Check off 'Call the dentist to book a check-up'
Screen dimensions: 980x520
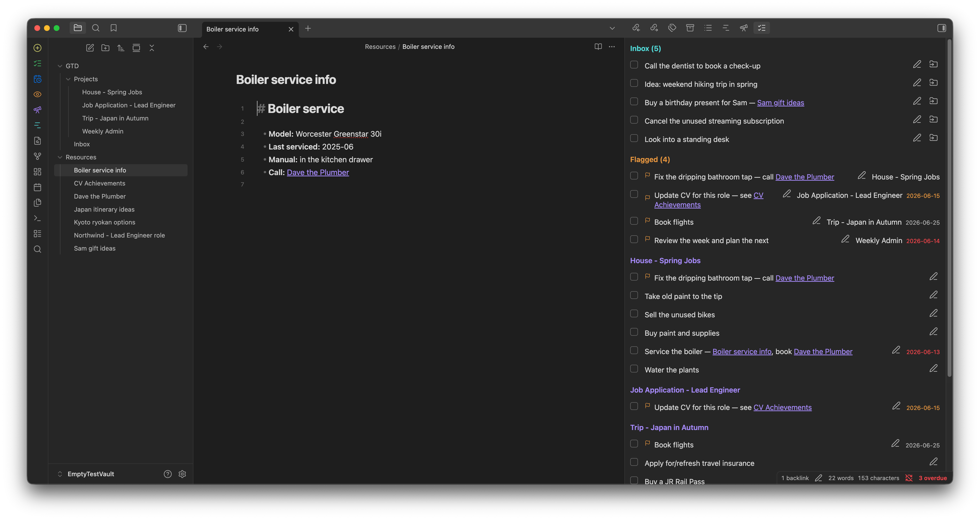(634, 65)
